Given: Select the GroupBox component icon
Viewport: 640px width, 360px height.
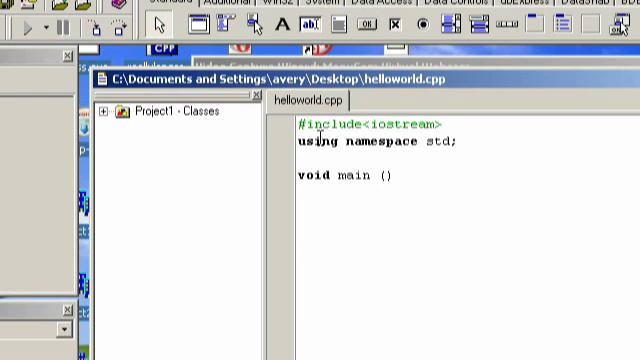Looking at the screenshot, I should click(x=535, y=24).
